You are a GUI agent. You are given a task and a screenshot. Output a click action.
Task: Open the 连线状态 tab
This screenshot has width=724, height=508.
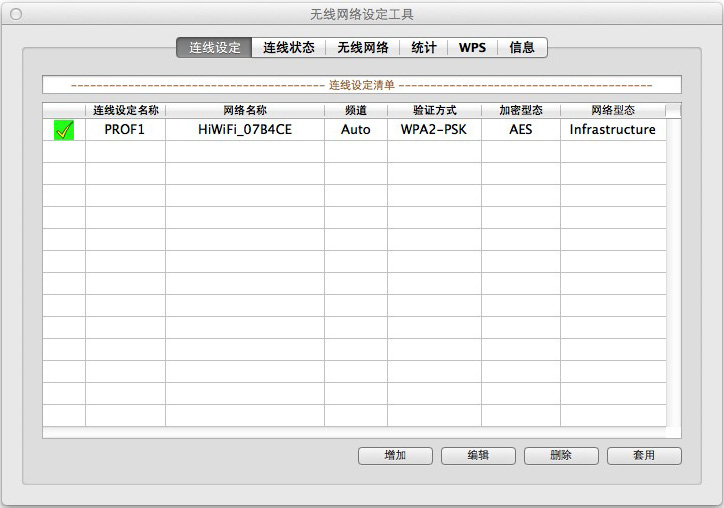click(289, 48)
